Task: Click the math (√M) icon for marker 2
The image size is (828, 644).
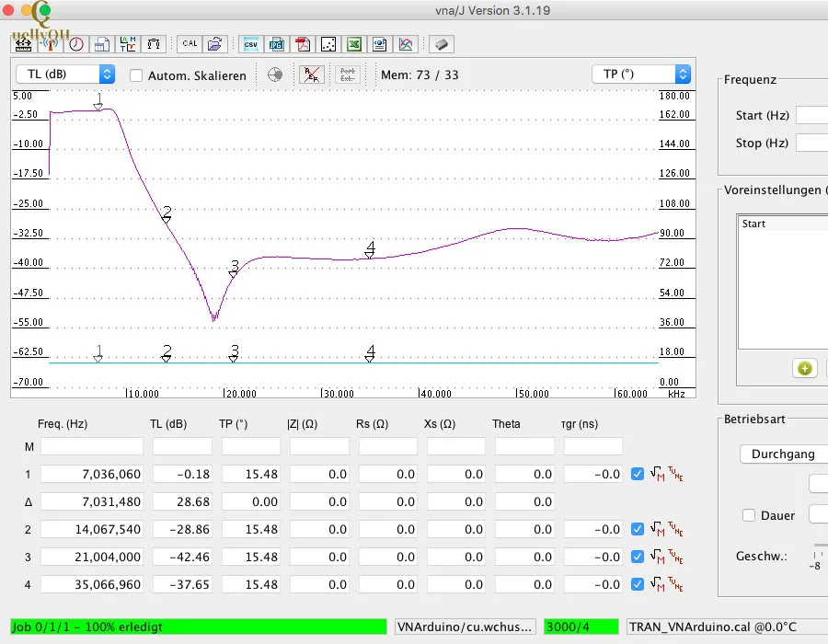Action: [x=658, y=528]
